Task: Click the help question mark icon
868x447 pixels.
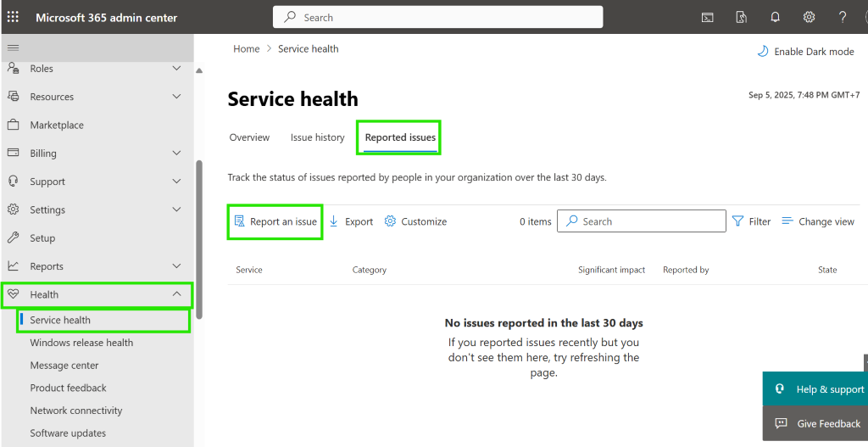Action: tap(843, 17)
